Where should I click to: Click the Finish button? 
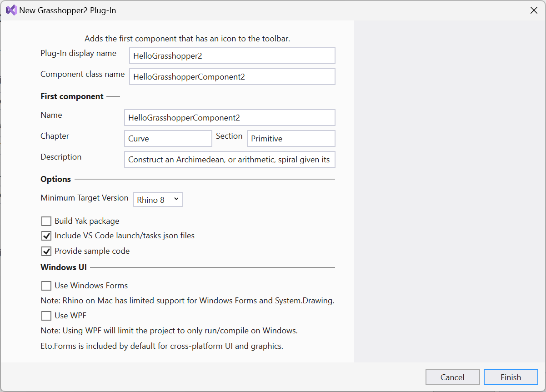pos(511,377)
